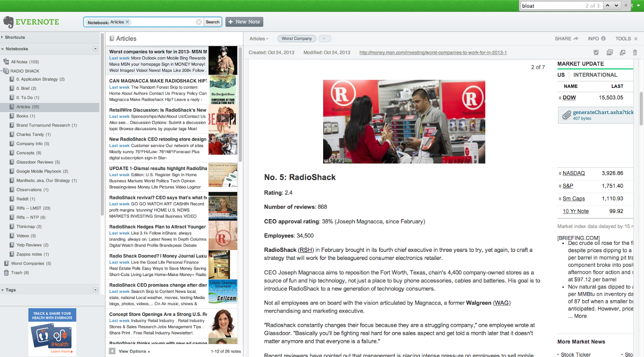Set a reminder with alarm clock icon

click(x=596, y=52)
